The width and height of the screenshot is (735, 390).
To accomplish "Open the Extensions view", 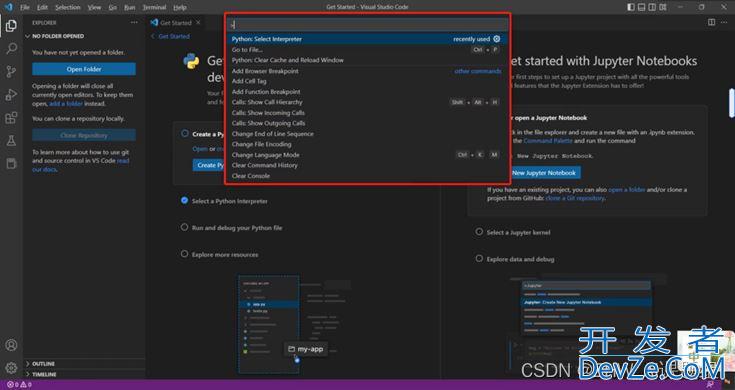I will point(11,117).
